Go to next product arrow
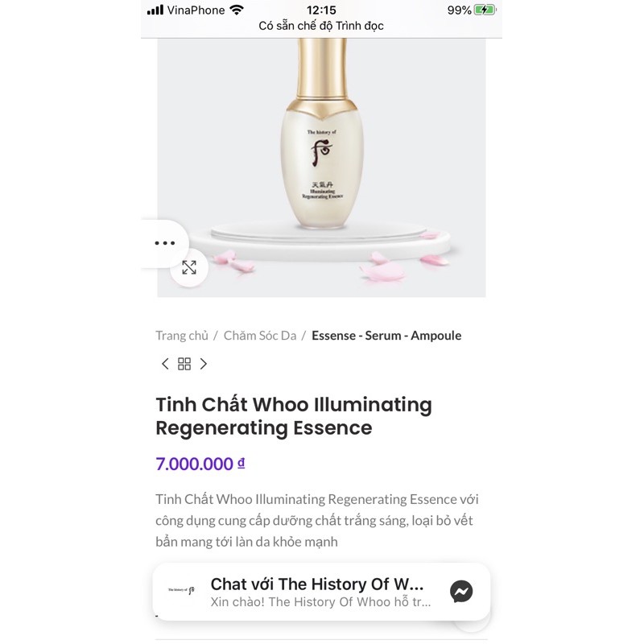Viewport: 644px width, 644px height. 204,364
